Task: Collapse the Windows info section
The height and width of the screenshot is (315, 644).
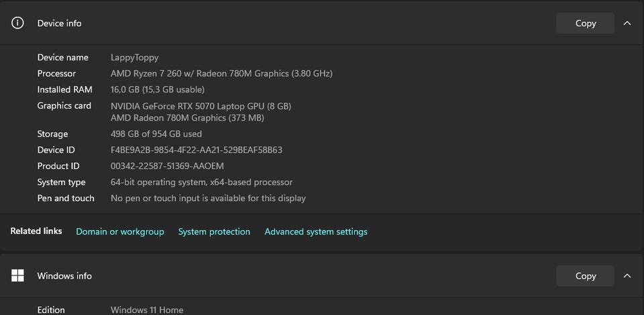Action: (x=627, y=276)
